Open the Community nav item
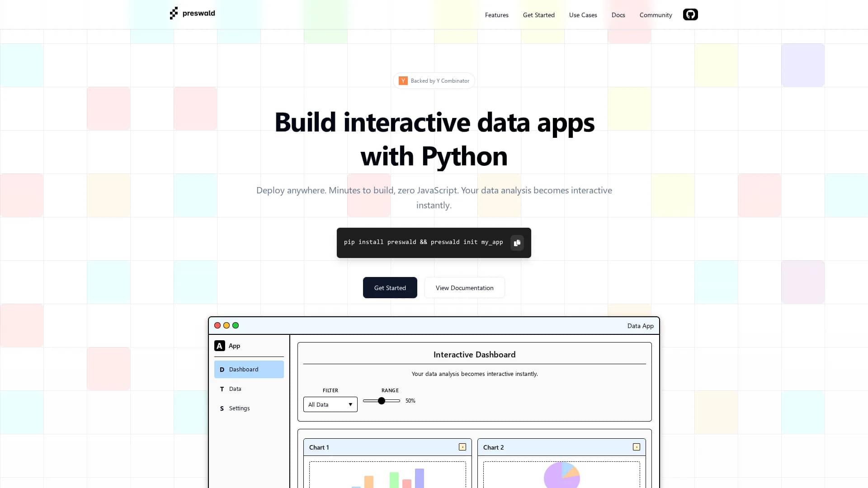This screenshot has height=488, width=868. [x=656, y=15]
